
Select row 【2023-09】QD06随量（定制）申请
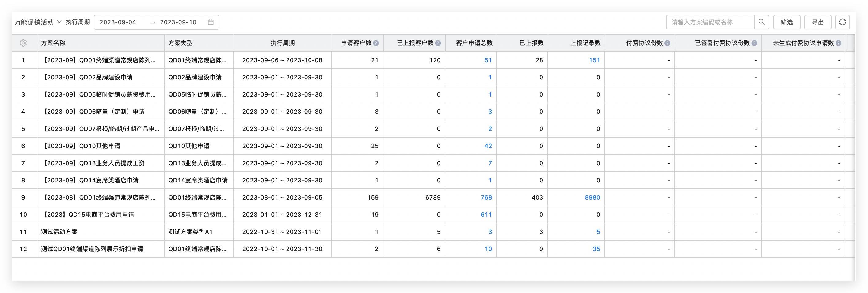tap(433, 112)
